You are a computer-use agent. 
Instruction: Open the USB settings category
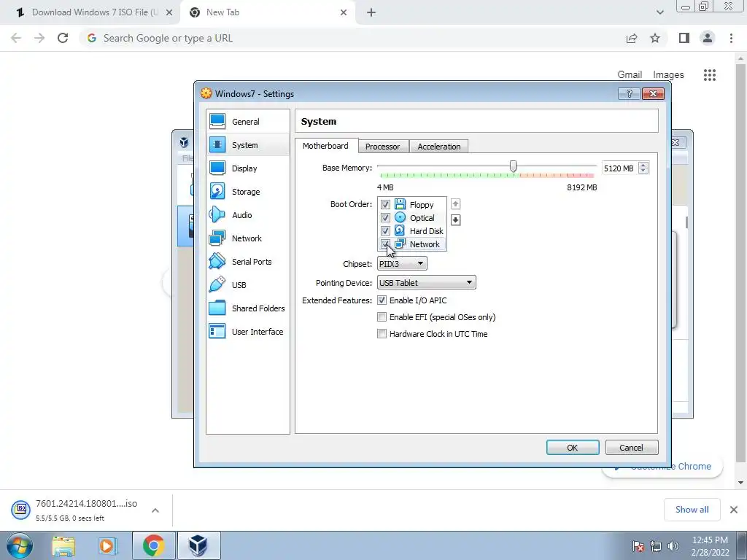pyautogui.click(x=248, y=285)
